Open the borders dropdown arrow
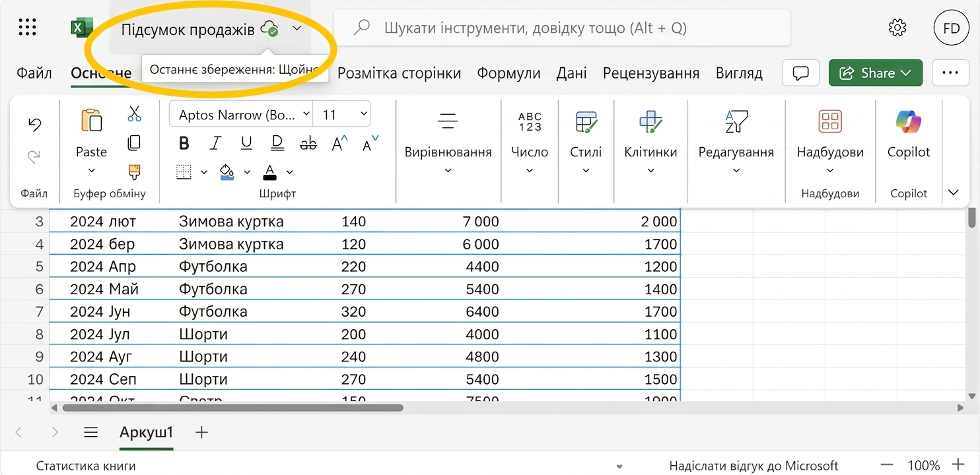980x475 pixels. 204,172
